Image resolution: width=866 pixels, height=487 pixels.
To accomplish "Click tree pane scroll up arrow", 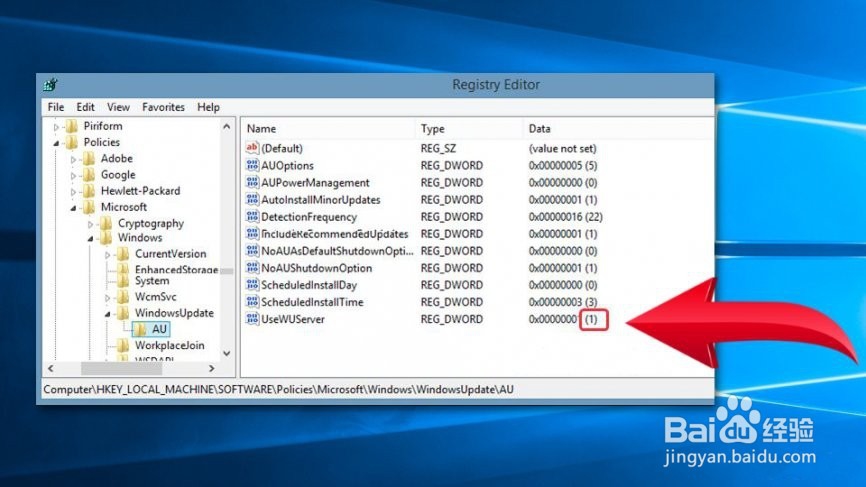I will click(227, 126).
